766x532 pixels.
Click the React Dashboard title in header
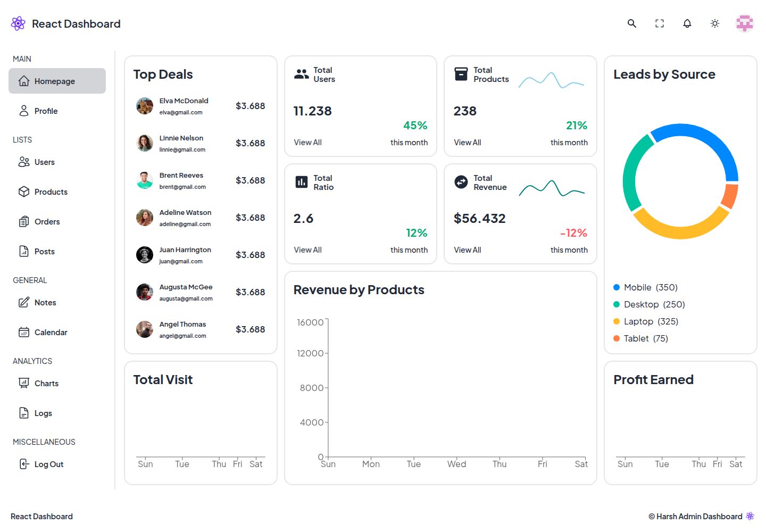(76, 23)
